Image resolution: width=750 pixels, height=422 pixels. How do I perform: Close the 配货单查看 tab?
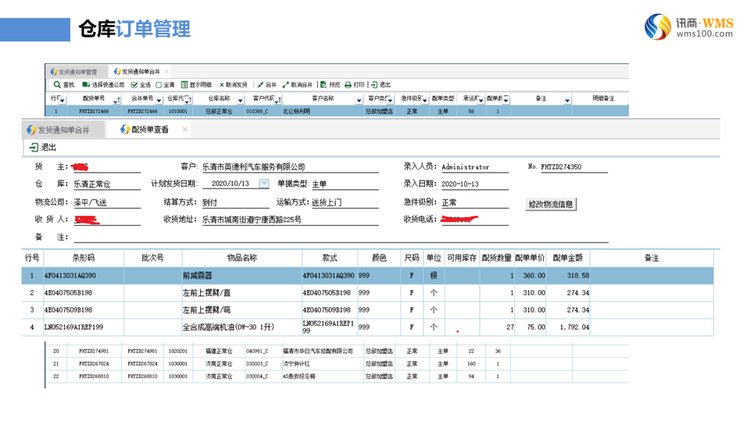[185, 130]
